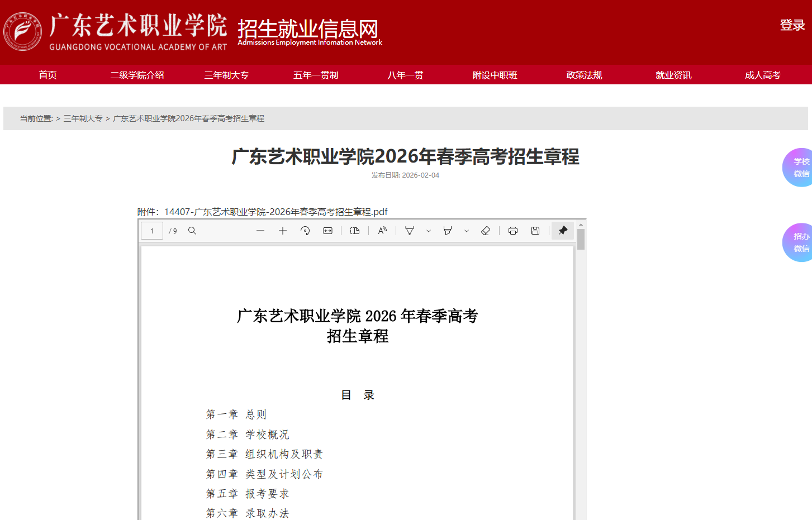
Task: Open the highlighter color dropdown
Action: tap(467, 230)
